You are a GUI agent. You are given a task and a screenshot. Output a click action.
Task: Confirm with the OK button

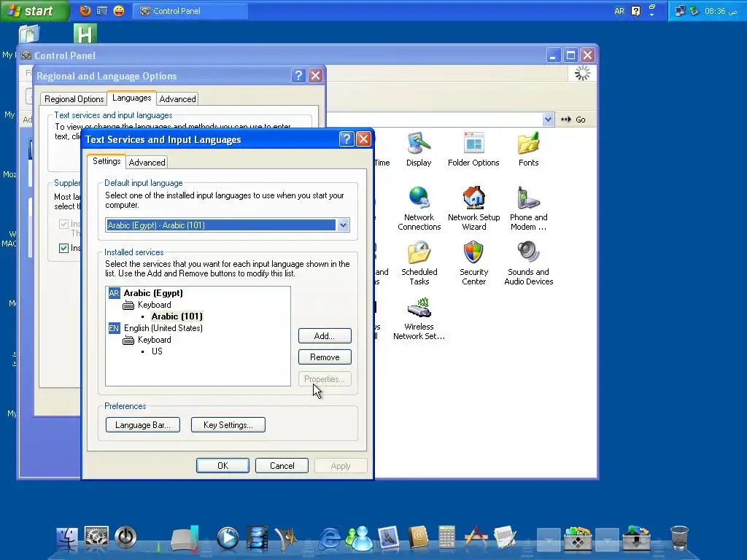(x=222, y=466)
